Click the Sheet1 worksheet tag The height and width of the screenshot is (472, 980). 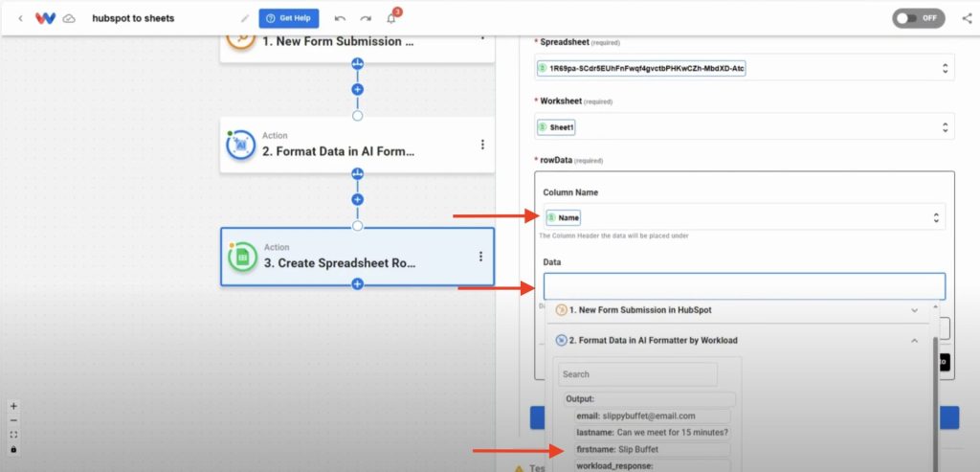pyautogui.click(x=556, y=127)
